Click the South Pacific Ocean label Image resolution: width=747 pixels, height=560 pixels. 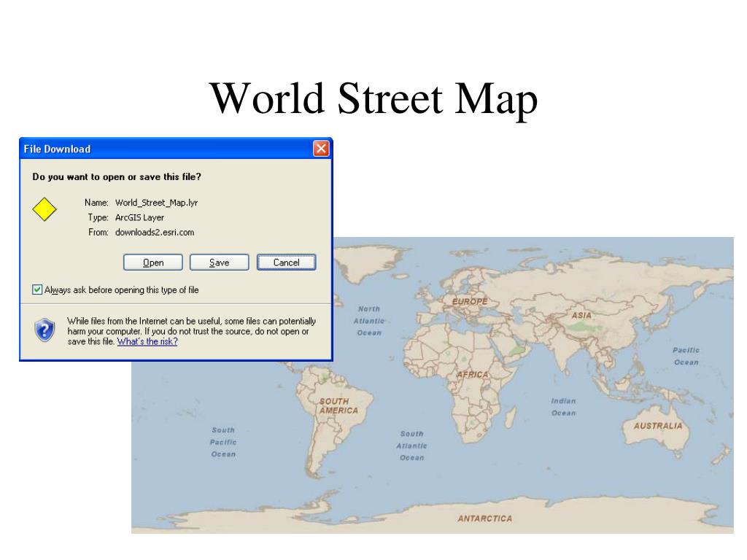[x=223, y=442]
